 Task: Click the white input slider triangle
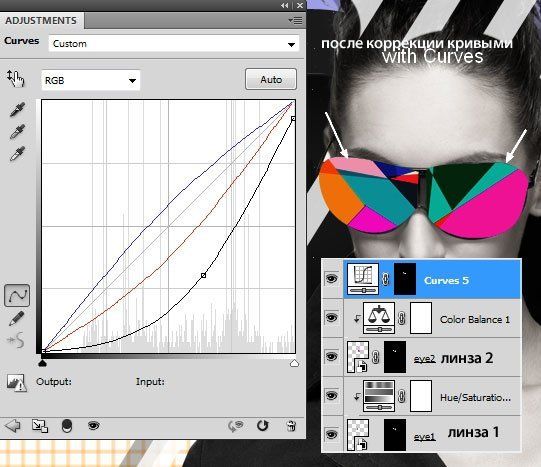294,363
